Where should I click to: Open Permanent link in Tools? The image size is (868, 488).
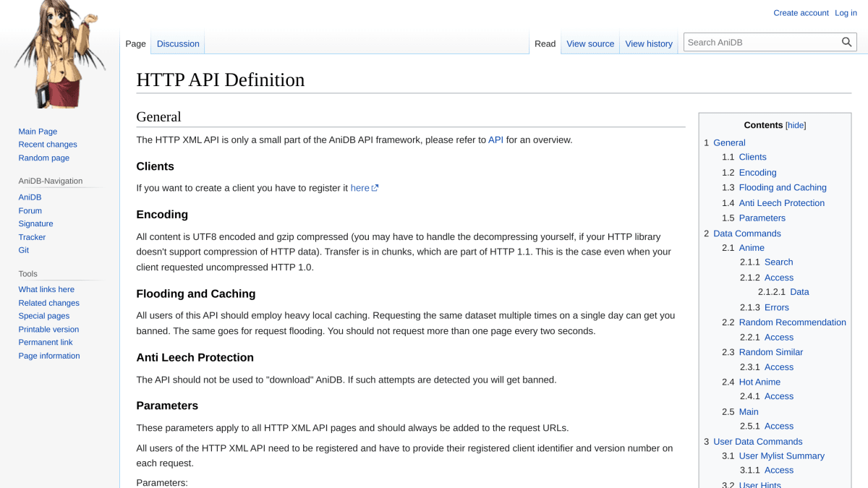point(46,342)
